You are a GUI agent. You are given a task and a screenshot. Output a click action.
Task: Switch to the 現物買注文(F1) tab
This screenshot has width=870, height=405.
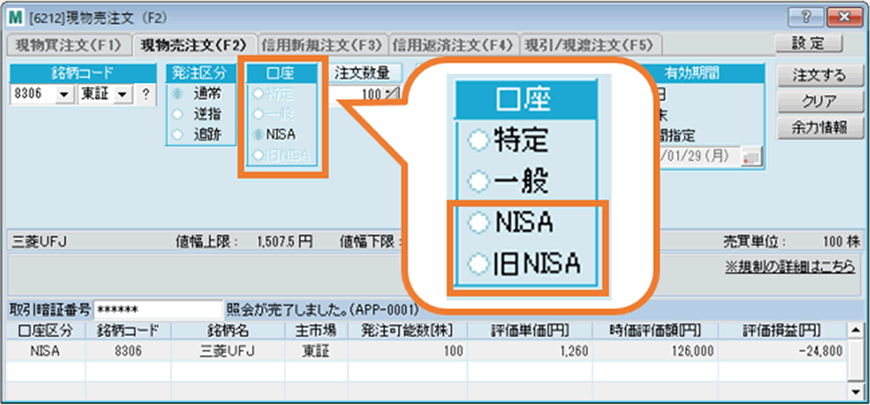(x=68, y=45)
